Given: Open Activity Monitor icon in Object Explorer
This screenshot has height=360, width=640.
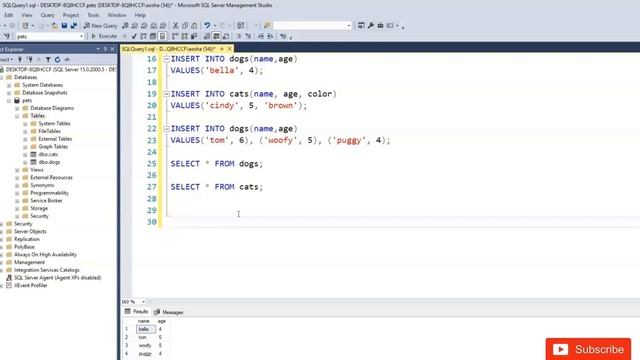Looking at the screenshot, I should click(x=67, y=60).
